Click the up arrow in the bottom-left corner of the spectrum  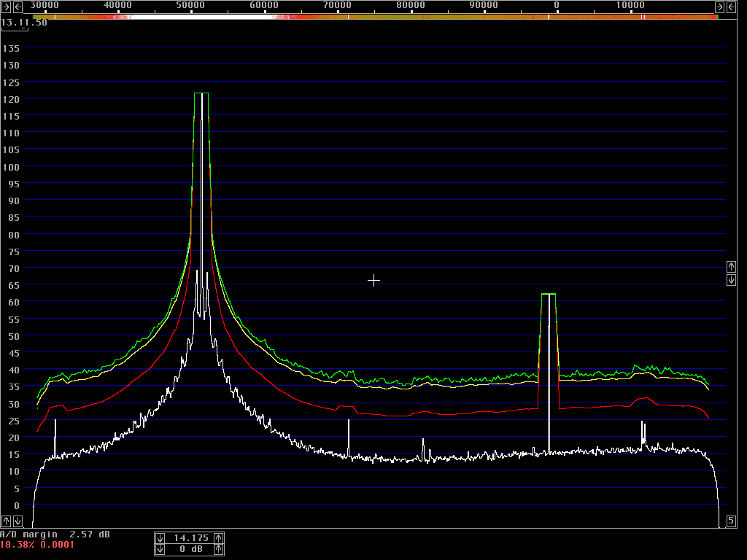click(6, 521)
